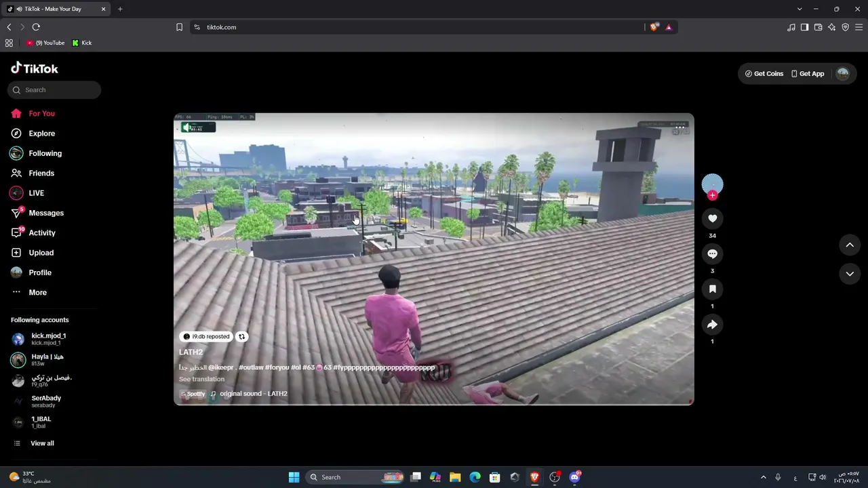Click the Get App button
Screen dimensions: 868x488
pyautogui.click(x=808, y=74)
